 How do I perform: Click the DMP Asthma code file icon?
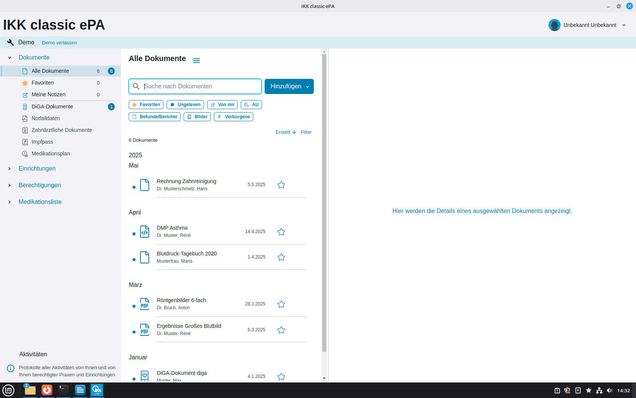tap(144, 232)
